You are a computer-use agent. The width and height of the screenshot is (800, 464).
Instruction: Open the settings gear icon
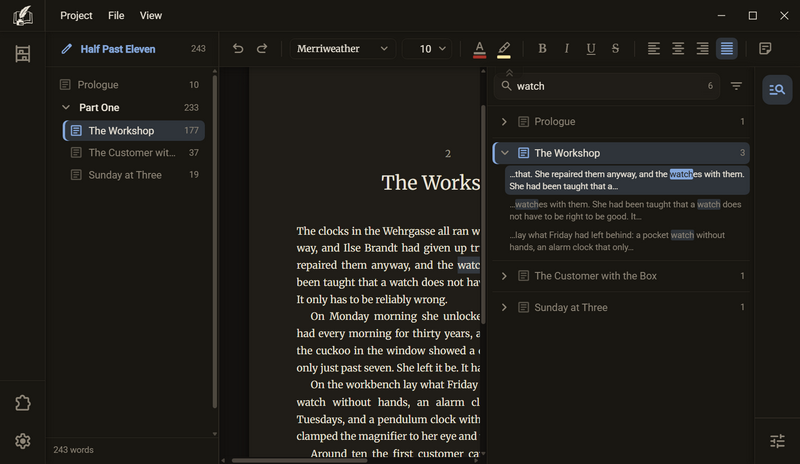click(x=22, y=441)
